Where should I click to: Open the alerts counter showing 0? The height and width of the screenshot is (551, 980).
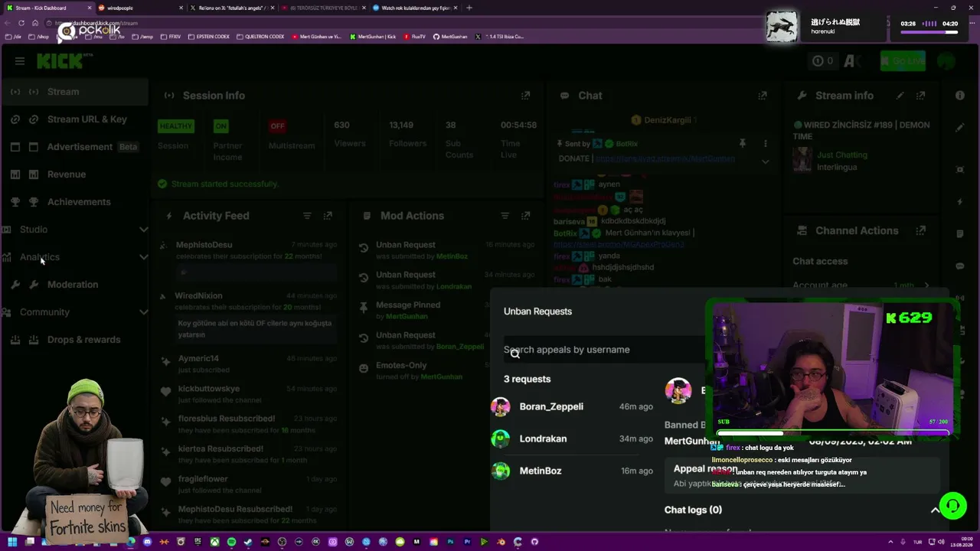(x=822, y=61)
